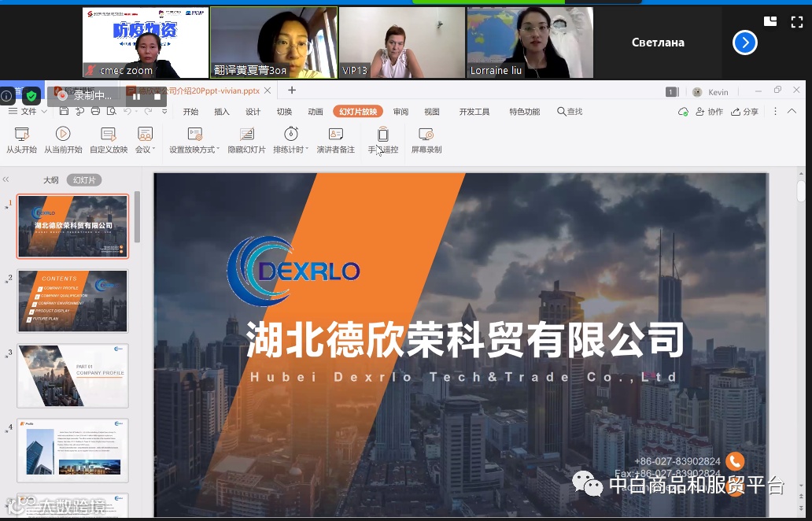Collapse the slide panel with double chevron

6,179
